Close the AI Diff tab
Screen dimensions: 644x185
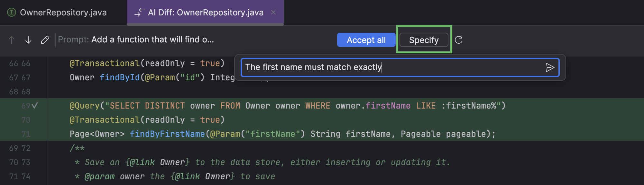pyautogui.click(x=273, y=13)
